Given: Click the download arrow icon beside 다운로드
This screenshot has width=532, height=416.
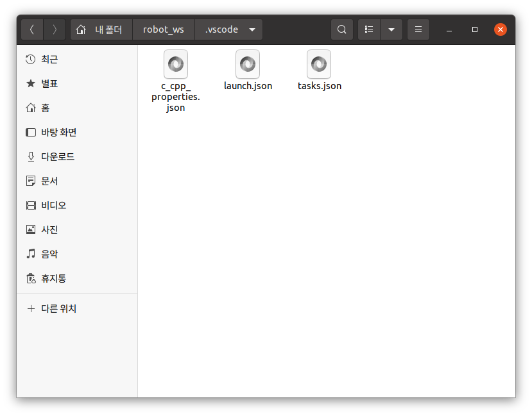Looking at the screenshot, I should [x=31, y=157].
